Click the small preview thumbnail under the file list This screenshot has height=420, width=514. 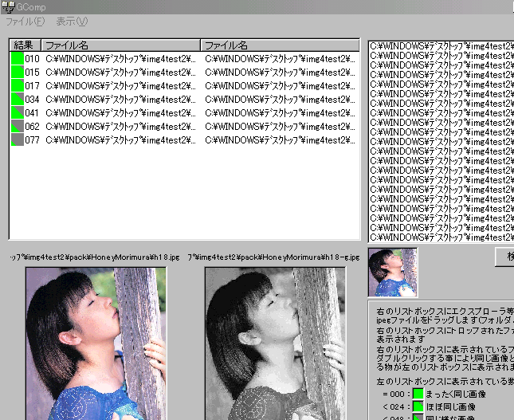[393, 273]
